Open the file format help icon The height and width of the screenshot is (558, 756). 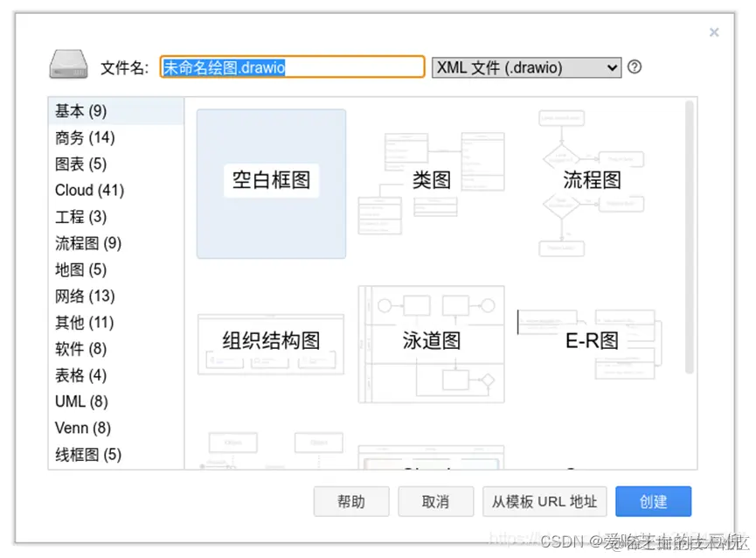click(635, 67)
